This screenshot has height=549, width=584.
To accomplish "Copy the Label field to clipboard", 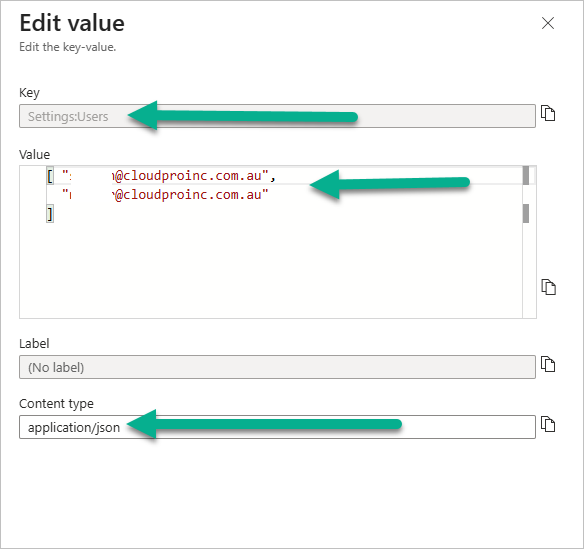I will point(548,364).
